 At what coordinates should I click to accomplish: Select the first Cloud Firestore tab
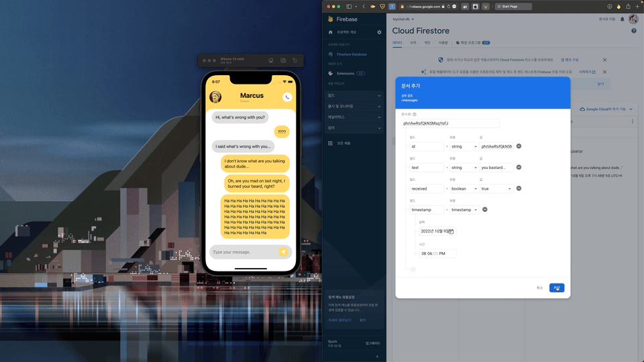pyautogui.click(x=397, y=43)
